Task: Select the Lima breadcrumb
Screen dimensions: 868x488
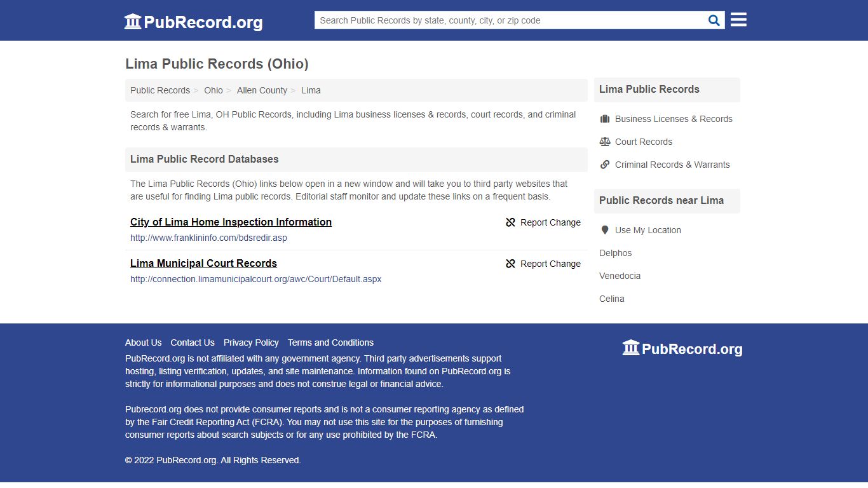Action: pyautogui.click(x=311, y=90)
